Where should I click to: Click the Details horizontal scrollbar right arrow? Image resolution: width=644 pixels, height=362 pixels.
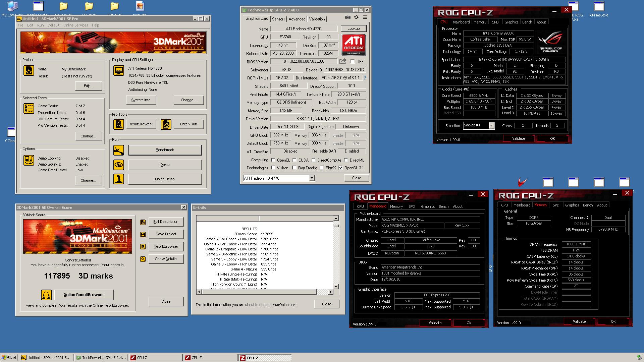331,292
